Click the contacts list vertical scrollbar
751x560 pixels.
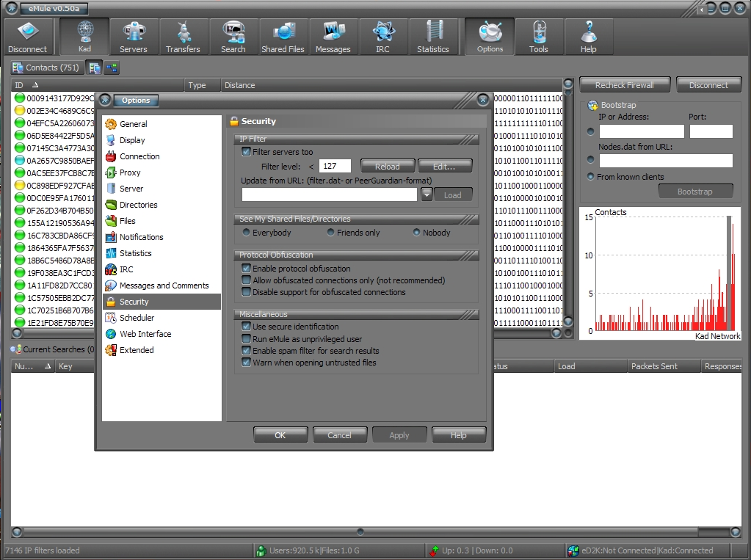568,203
